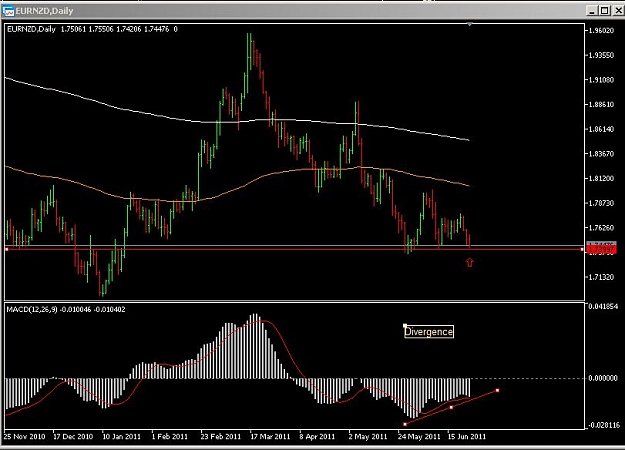Select the red up-arrow object below the price

[470, 262]
